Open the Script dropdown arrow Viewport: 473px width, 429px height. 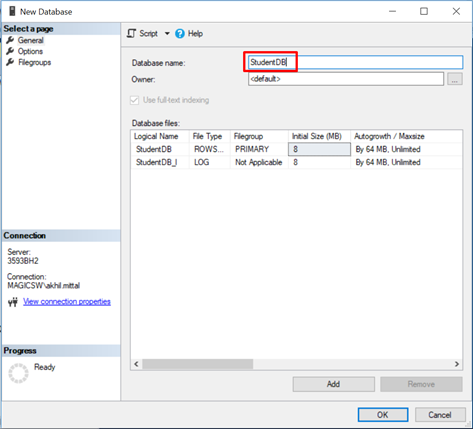point(167,33)
